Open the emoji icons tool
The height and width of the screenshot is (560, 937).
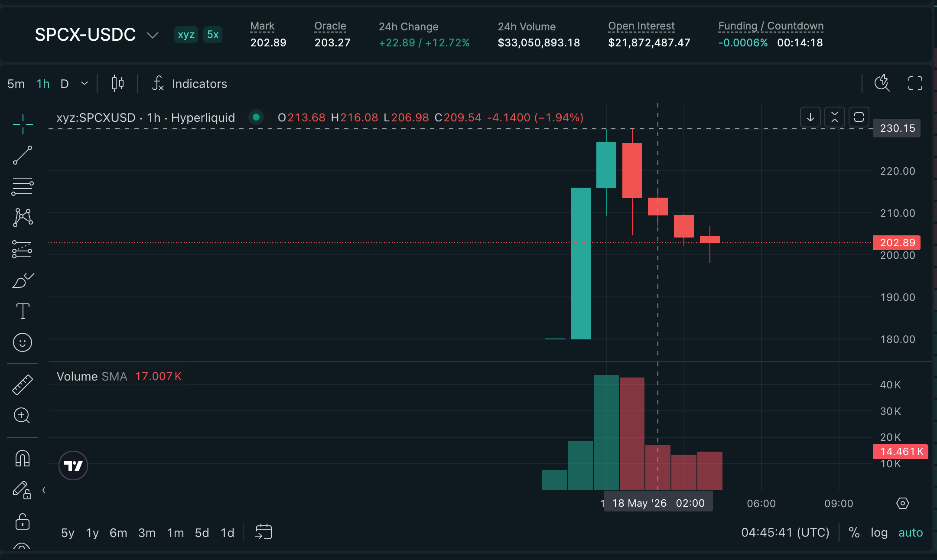click(x=23, y=342)
